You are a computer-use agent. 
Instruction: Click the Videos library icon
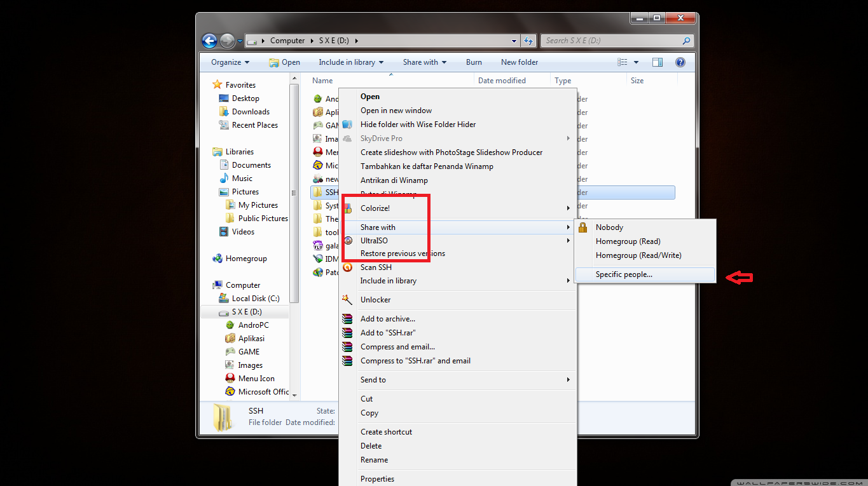224,232
